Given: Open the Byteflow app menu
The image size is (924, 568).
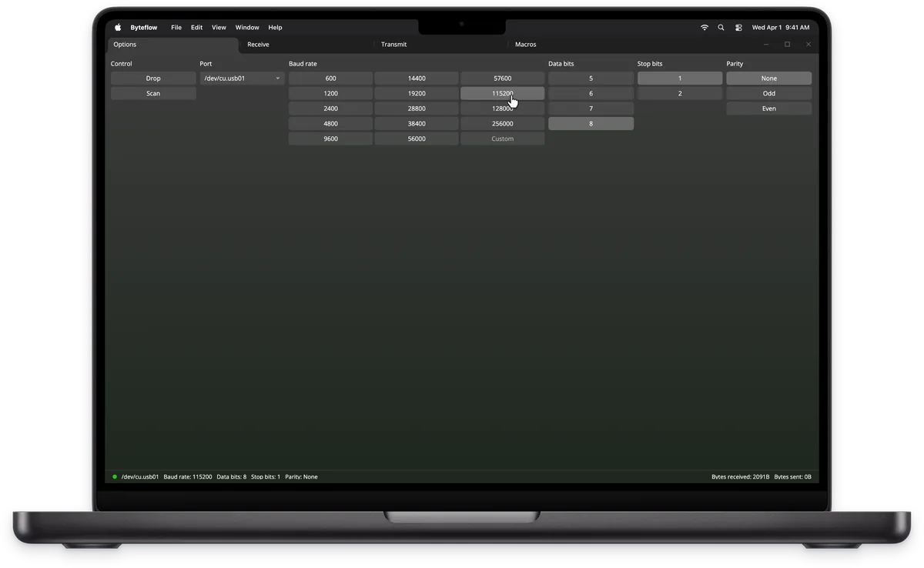Looking at the screenshot, I should 144,28.
